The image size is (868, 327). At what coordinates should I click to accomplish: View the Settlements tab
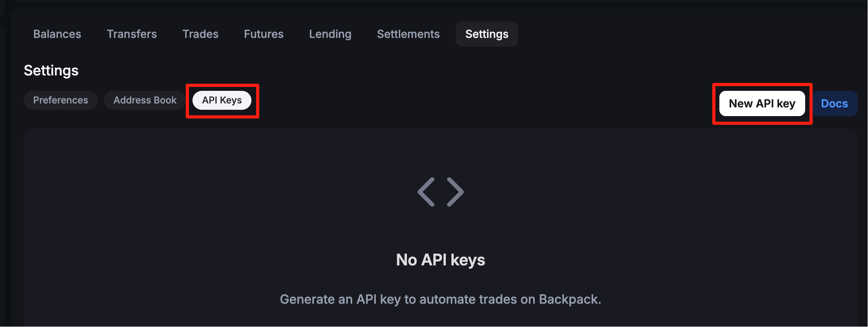click(x=408, y=34)
